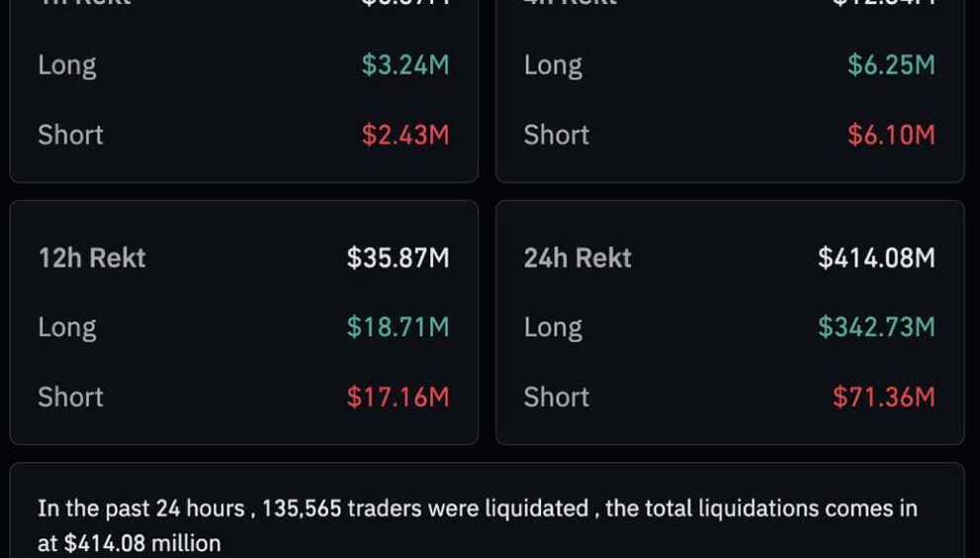This screenshot has height=558, width=980.
Task: Click the red $71.36M short value
Action: [x=883, y=397]
